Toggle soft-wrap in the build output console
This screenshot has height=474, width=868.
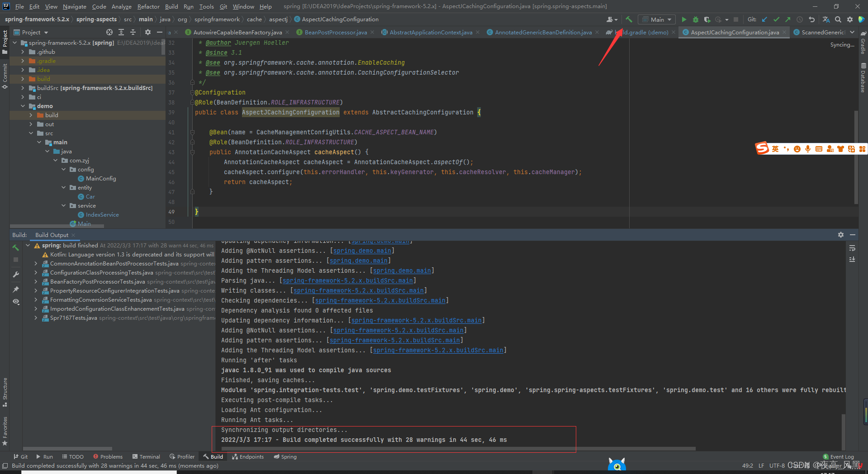point(852,248)
